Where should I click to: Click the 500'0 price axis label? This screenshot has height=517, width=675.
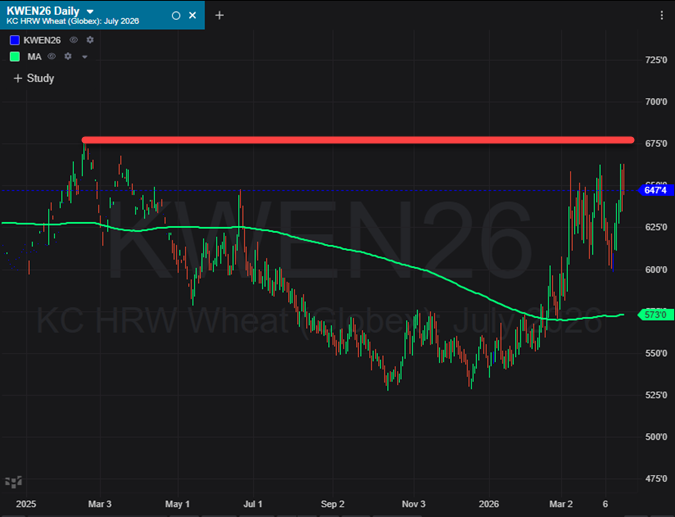656,437
